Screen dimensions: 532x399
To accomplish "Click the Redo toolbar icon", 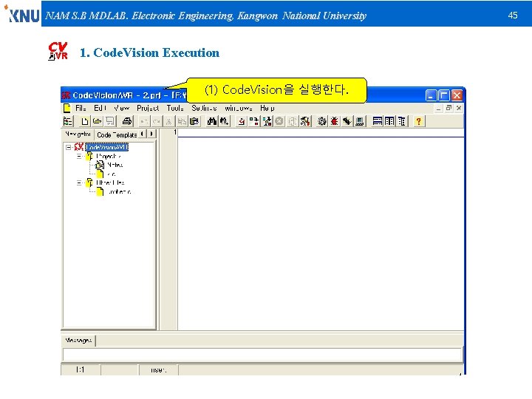I will 157,121.
